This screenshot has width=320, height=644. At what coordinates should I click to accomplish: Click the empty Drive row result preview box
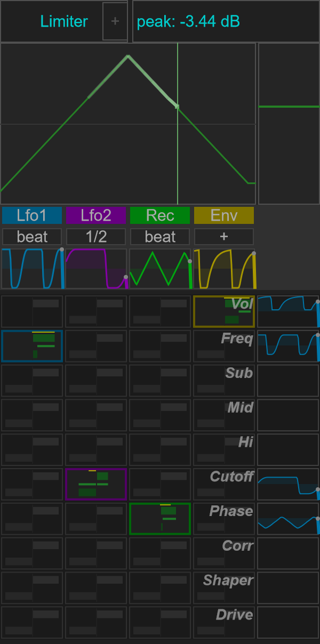[288, 623]
